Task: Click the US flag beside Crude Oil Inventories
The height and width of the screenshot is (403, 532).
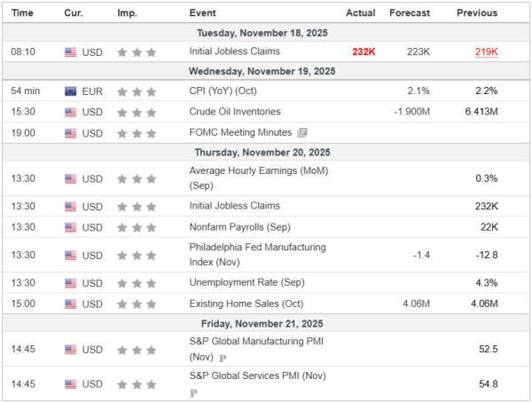Action: coord(71,112)
